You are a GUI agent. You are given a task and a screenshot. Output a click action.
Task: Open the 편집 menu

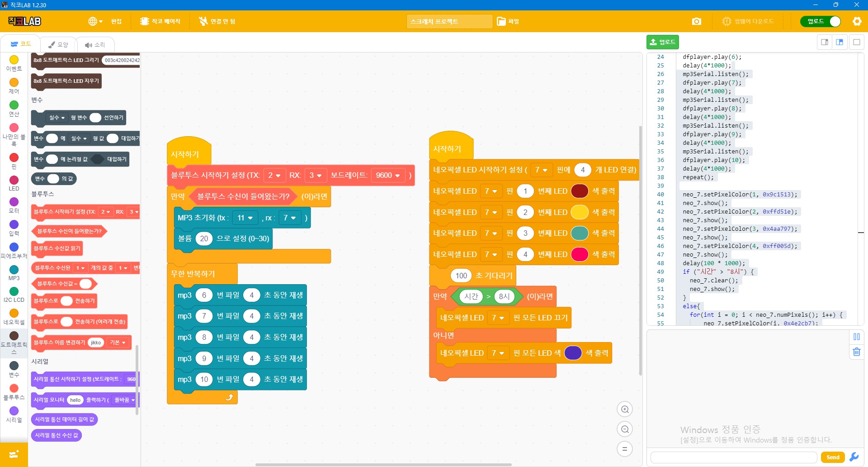tap(116, 21)
